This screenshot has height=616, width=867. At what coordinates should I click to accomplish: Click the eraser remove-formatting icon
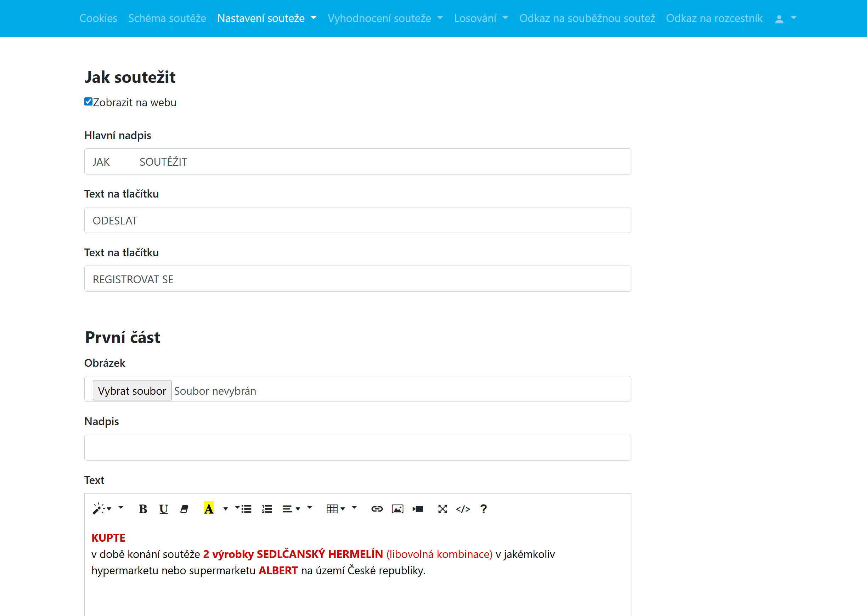(x=185, y=509)
